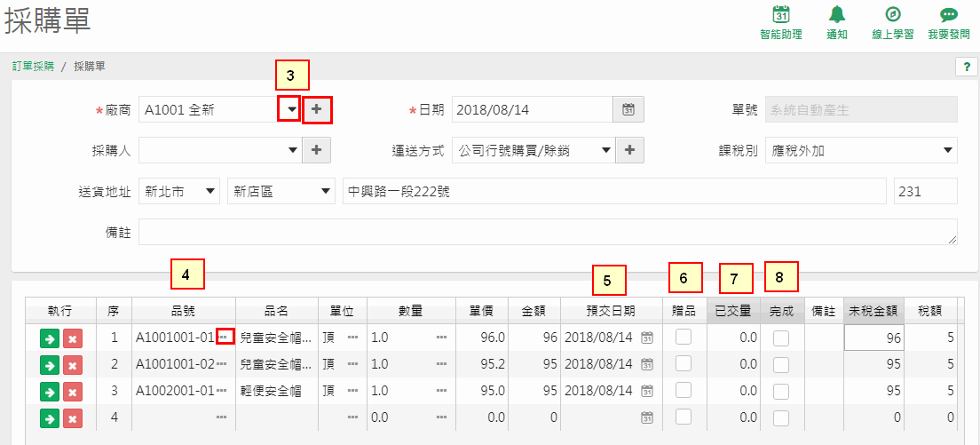Click green execute arrow in row 2
The height and width of the screenshot is (445, 980).
[x=49, y=365]
